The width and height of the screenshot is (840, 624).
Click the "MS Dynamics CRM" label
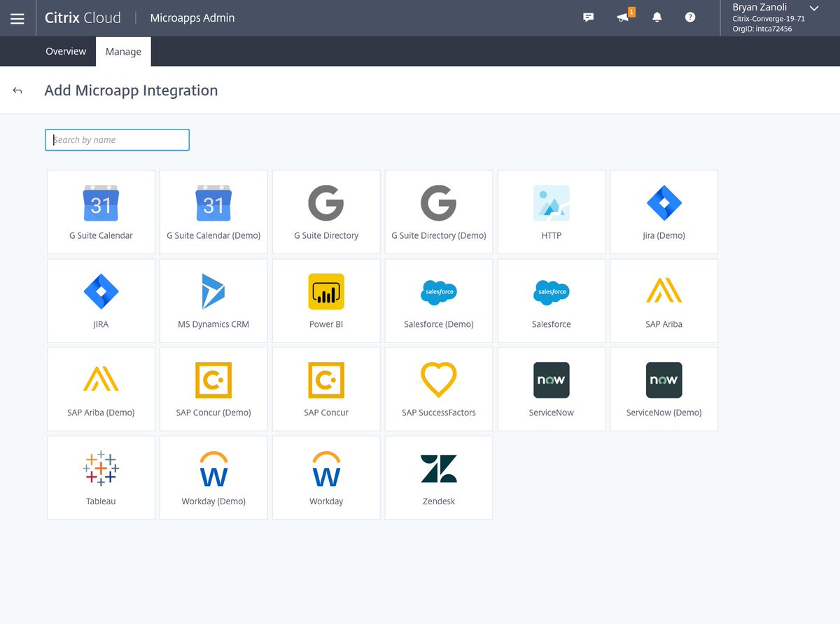213,324
